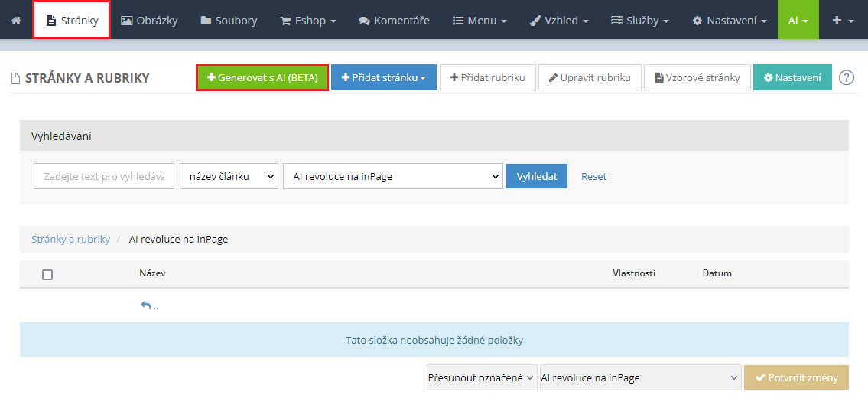The height and width of the screenshot is (405, 868).
Task: Focus the search text input field
Action: (104, 176)
